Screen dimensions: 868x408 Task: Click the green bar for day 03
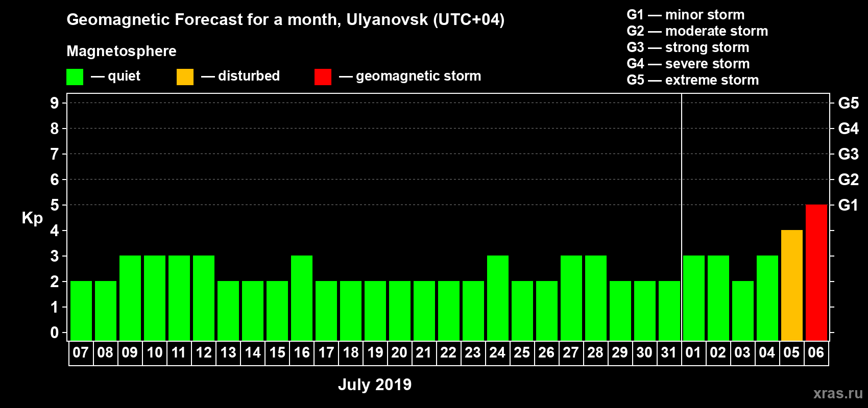point(742,311)
